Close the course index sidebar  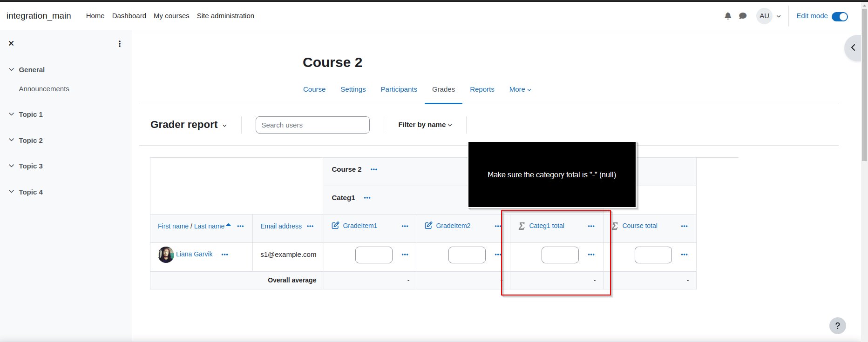pyautogui.click(x=11, y=43)
